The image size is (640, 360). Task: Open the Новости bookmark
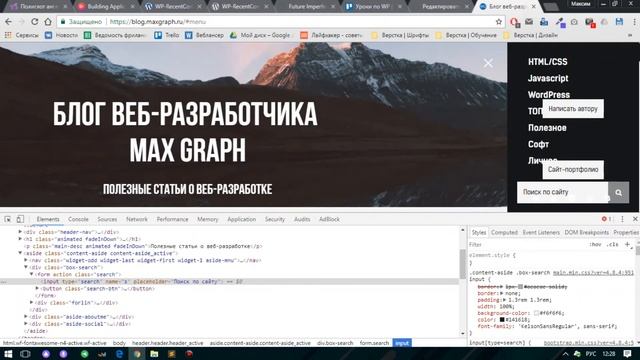point(61,36)
